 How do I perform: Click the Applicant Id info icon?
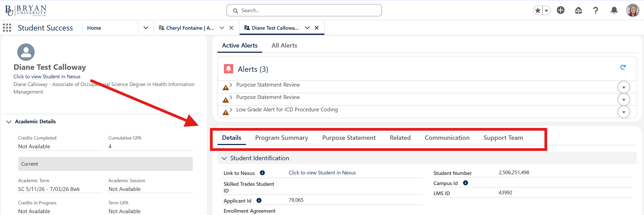tap(259, 200)
